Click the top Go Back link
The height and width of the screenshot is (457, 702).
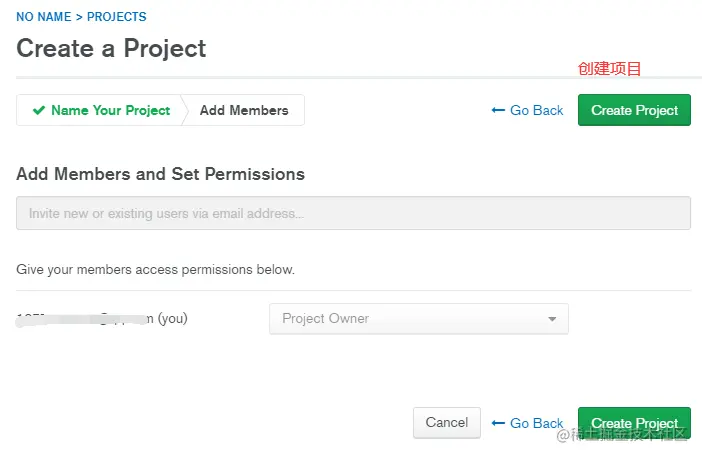click(536, 110)
